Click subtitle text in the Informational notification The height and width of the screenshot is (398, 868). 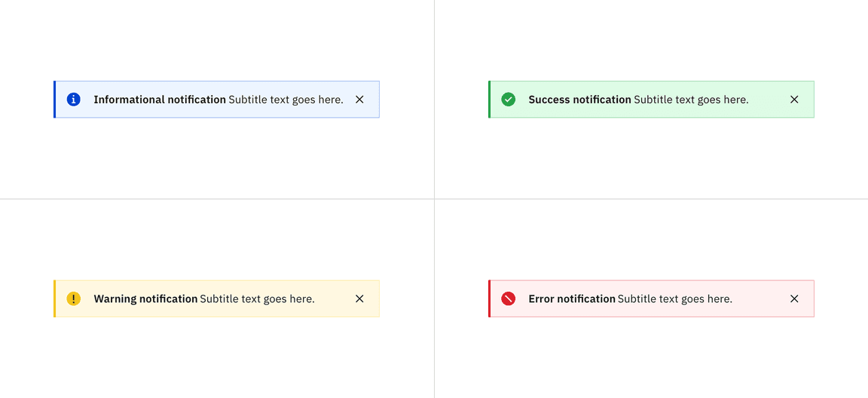[x=286, y=99]
